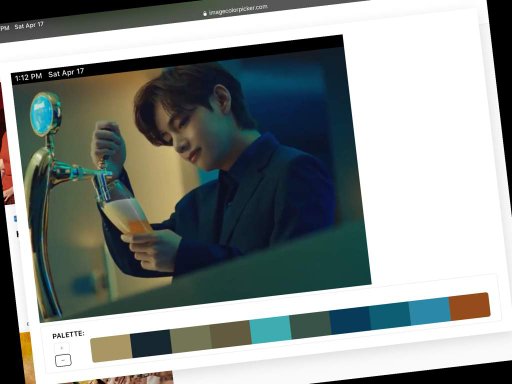Click the lock icon beside the URL
The width and height of the screenshot is (512, 384).
[x=205, y=13]
